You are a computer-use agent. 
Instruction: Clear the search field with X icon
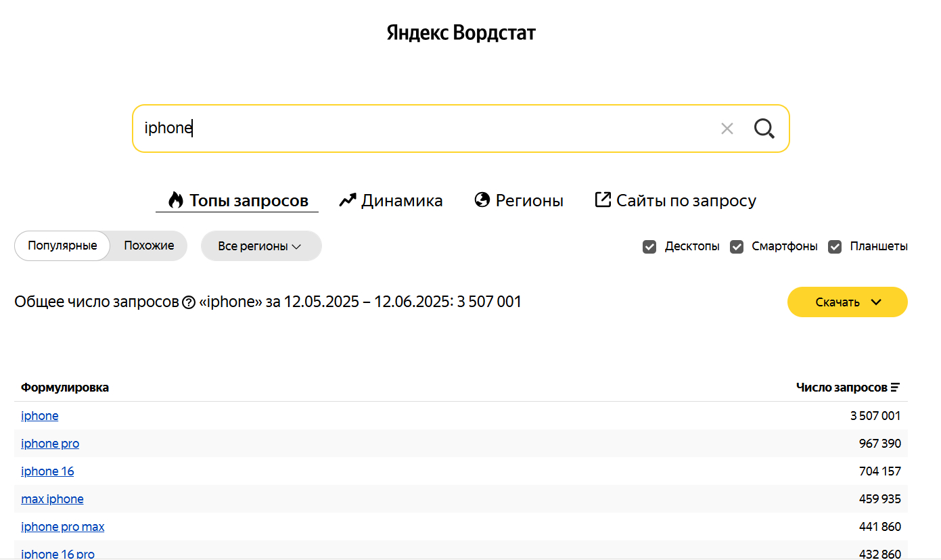(x=727, y=129)
